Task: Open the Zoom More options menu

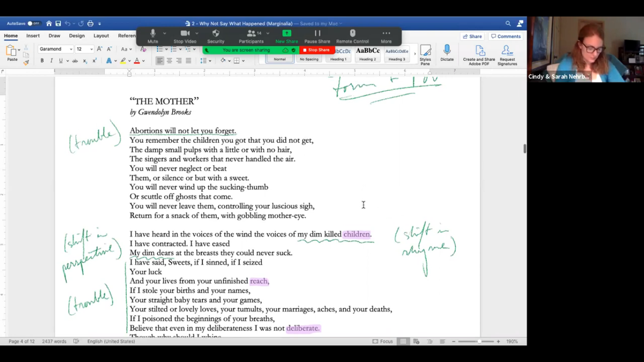Action: [x=386, y=36]
